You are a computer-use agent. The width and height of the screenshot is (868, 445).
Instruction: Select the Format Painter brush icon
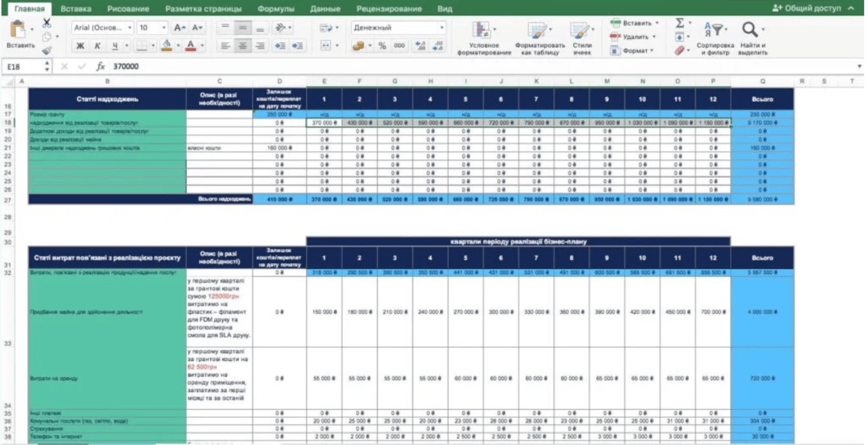[x=46, y=50]
